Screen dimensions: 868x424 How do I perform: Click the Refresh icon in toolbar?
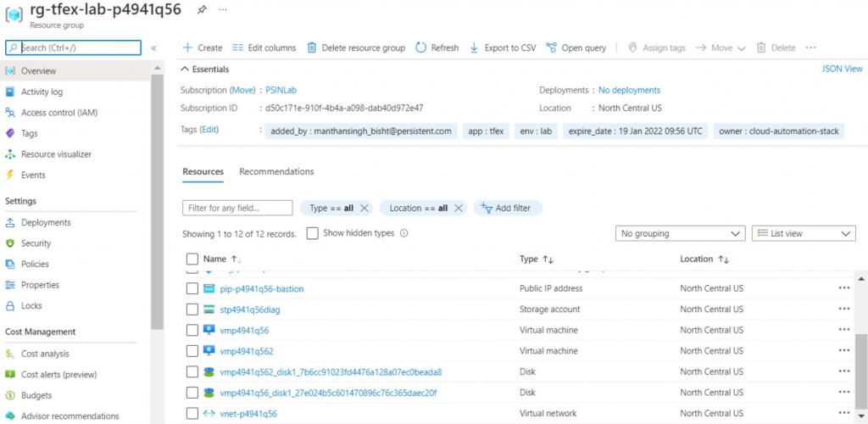coord(421,47)
